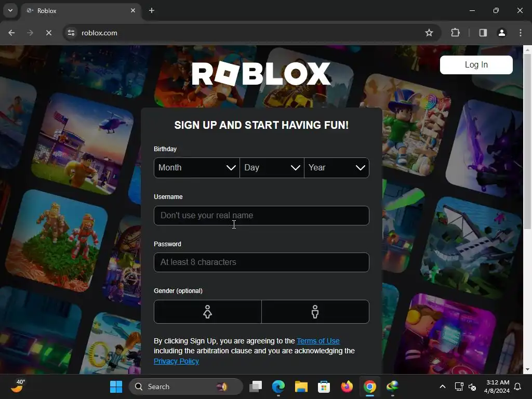Open File Explorer from the taskbar

(x=301, y=387)
